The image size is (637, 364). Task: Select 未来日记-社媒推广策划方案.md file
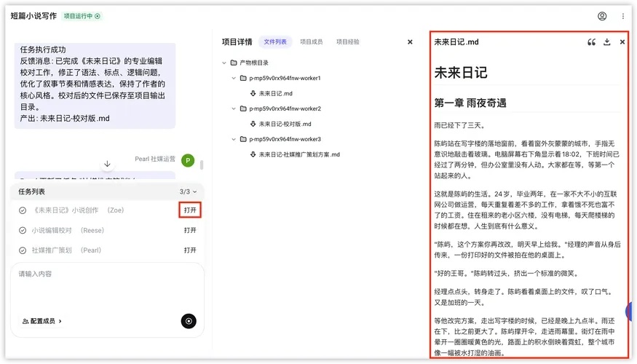coord(299,154)
